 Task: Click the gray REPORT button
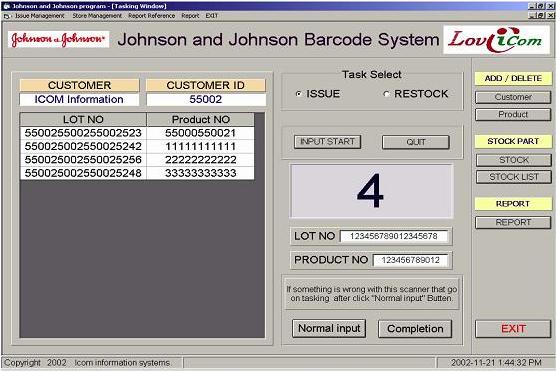[513, 222]
